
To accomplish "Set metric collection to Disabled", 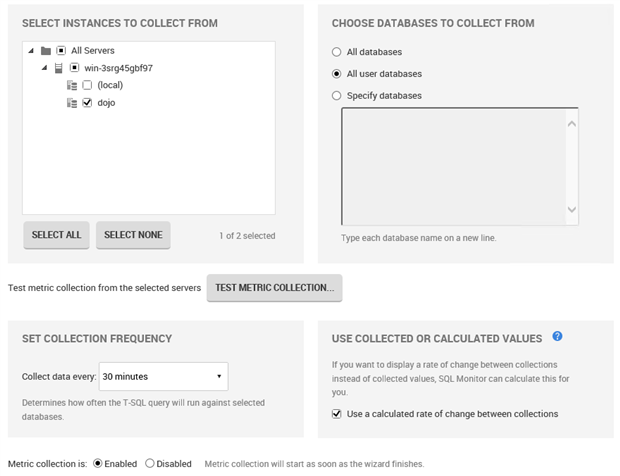I will tap(150, 463).
